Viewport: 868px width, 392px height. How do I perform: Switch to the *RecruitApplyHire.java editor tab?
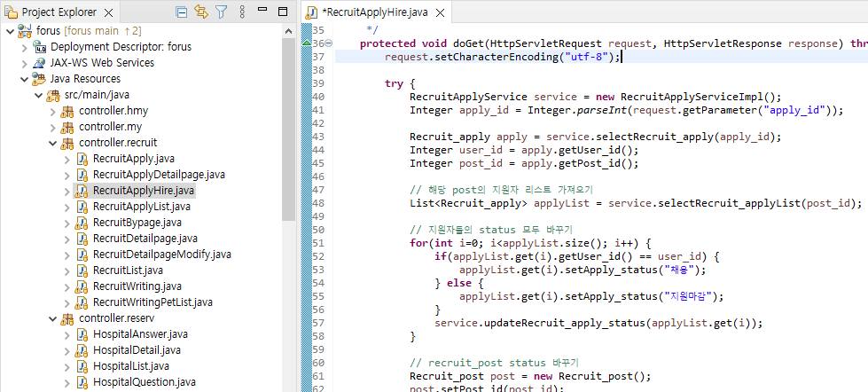375,12
